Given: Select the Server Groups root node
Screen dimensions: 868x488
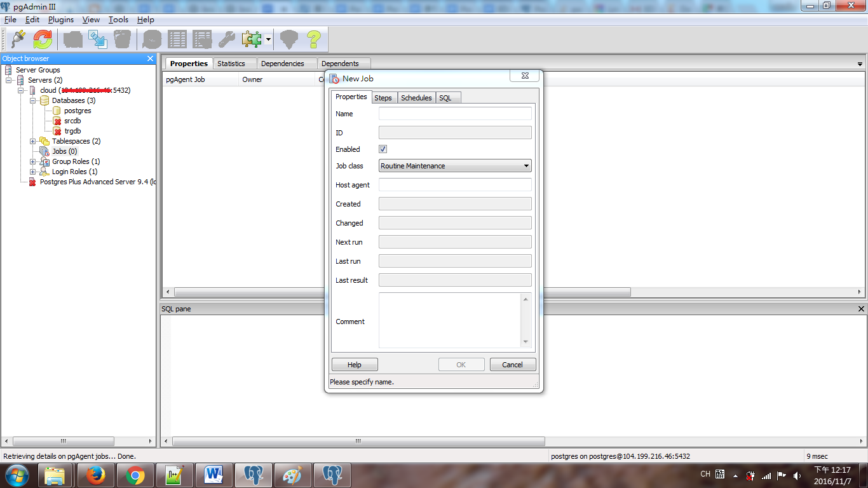Looking at the screenshot, I should point(38,70).
